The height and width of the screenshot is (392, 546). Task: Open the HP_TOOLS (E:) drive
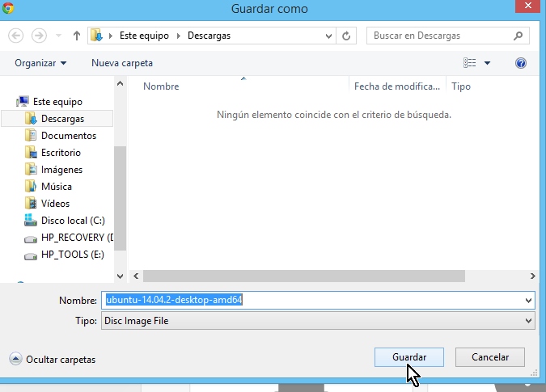[x=73, y=255]
